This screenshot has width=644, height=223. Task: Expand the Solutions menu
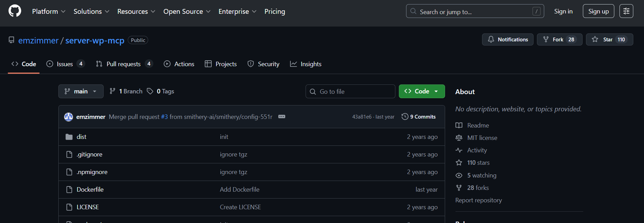pos(91,11)
